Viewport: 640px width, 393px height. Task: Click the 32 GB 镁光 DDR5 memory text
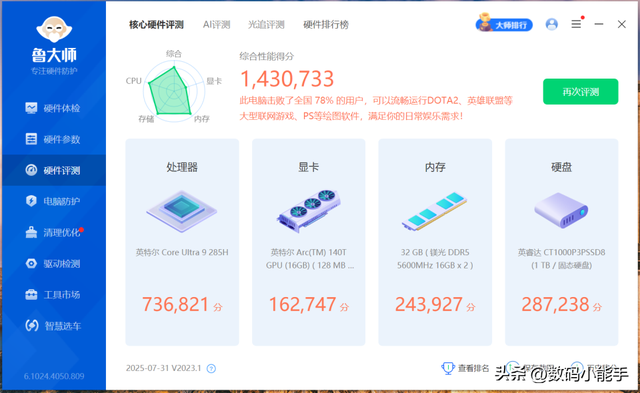point(435,259)
